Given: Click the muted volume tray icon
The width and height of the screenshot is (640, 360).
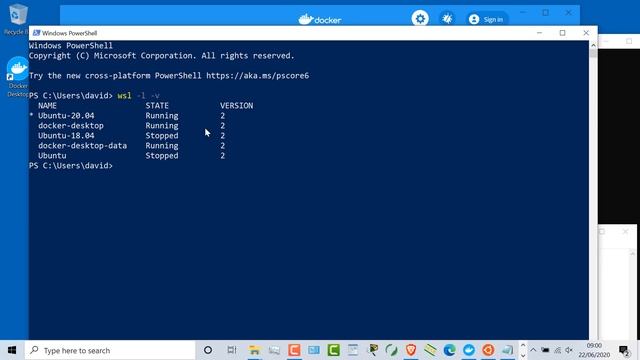Looking at the screenshot, I should pyautogui.click(x=569, y=350).
